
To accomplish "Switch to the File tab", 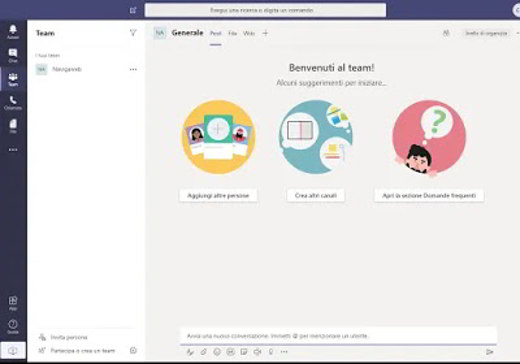I will coord(232,33).
